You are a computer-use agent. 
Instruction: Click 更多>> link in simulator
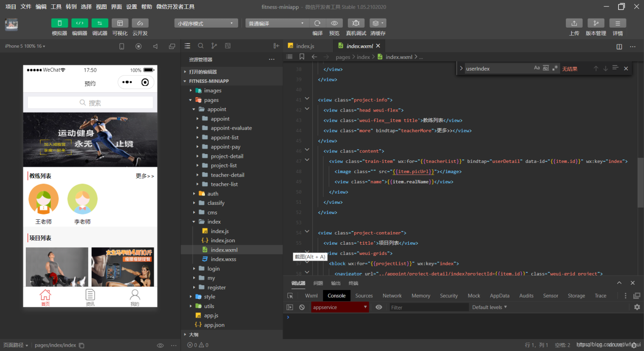tap(144, 176)
